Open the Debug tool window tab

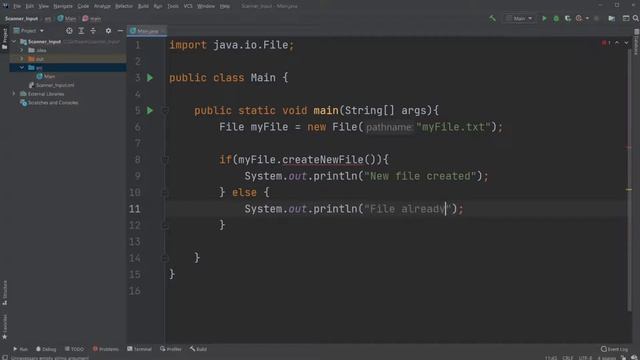click(46, 349)
